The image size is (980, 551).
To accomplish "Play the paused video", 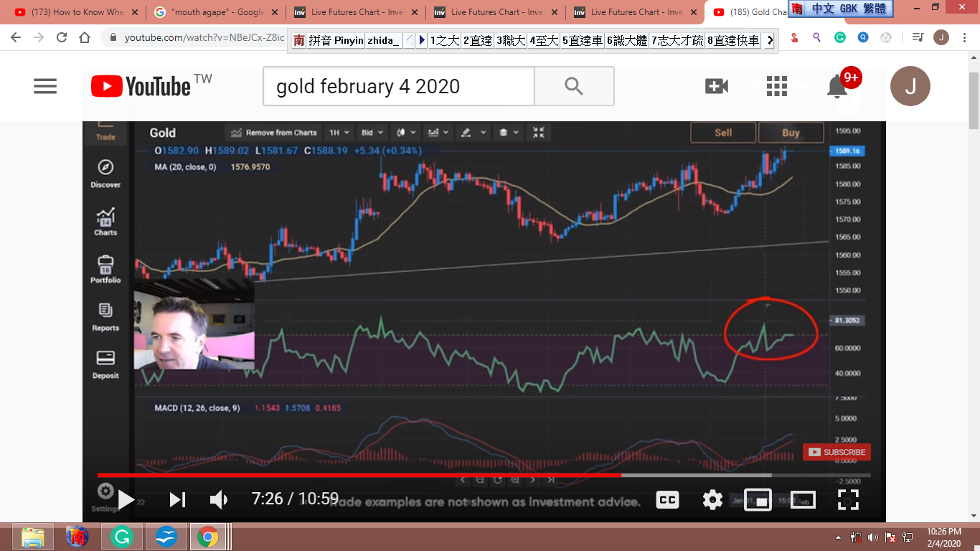I will click(126, 499).
